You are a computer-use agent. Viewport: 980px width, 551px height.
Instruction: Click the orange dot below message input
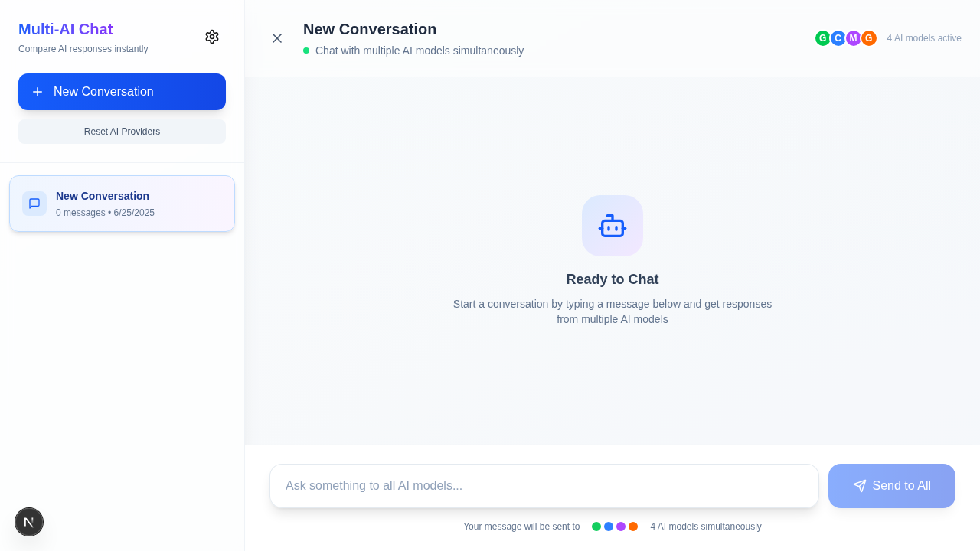pyautogui.click(x=633, y=527)
